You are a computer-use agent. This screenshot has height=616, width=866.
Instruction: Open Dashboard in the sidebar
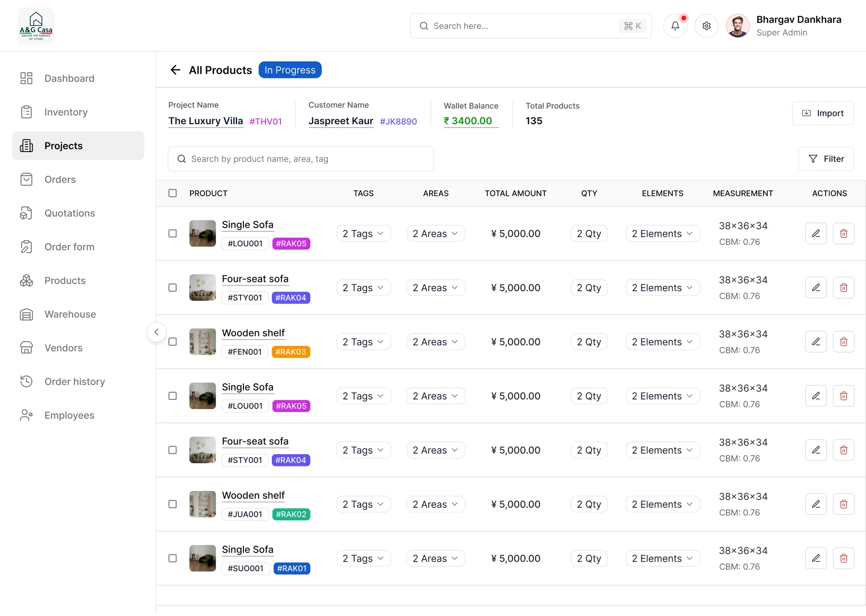[78, 78]
